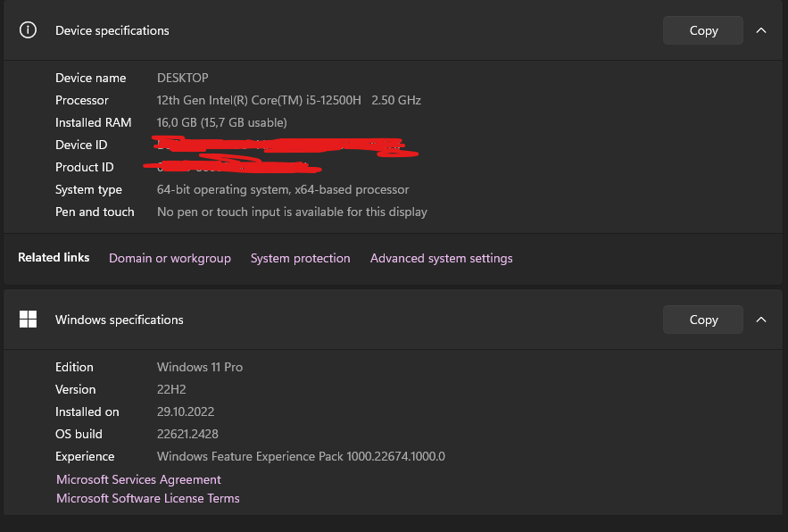Screen dimensions: 788x532
Task: Open the System protection link
Action: [300, 258]
